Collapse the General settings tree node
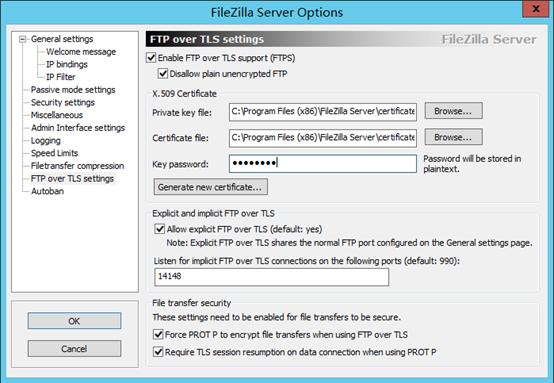Viewport: 554px width, 383px height. (x=23, y=39)
